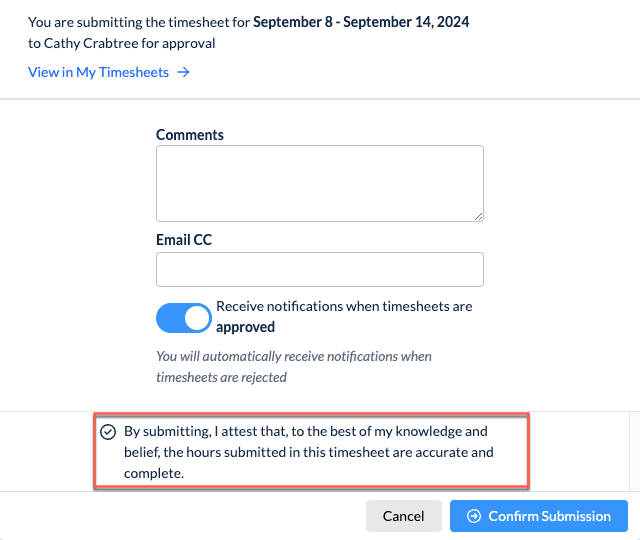Click the circled checkmark attestation icon
The height and width of the screenshot is (540, 640).
(108, 432)
